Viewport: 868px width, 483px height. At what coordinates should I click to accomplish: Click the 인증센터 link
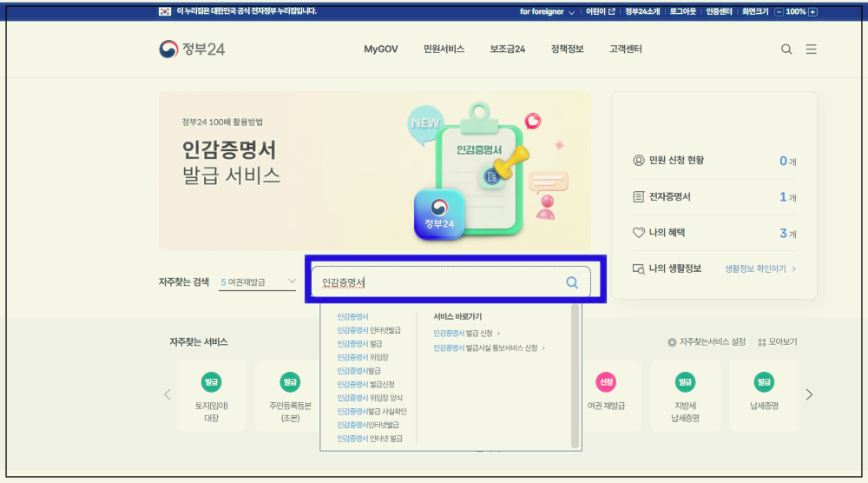tap(719, 11)
